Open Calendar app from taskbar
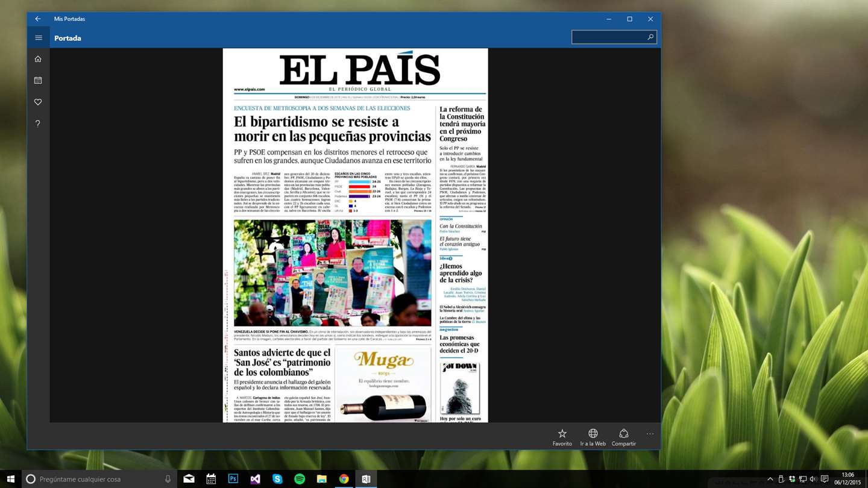Screen dimensions: 868x488 point(211,479)
